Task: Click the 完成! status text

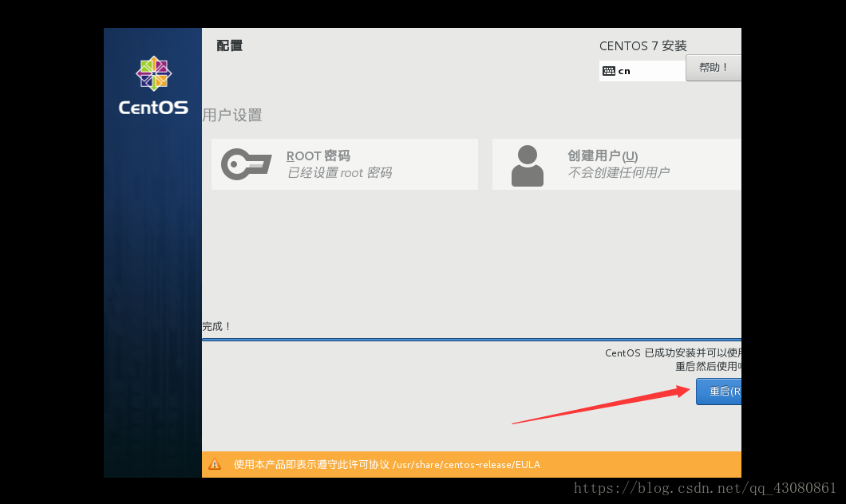Action: point(217,326)
